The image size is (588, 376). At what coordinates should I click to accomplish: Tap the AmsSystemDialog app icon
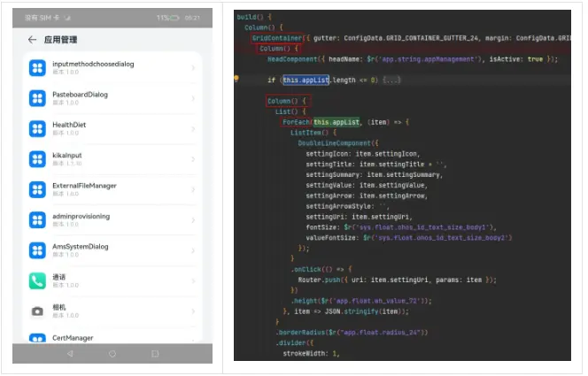coord(37,251)
